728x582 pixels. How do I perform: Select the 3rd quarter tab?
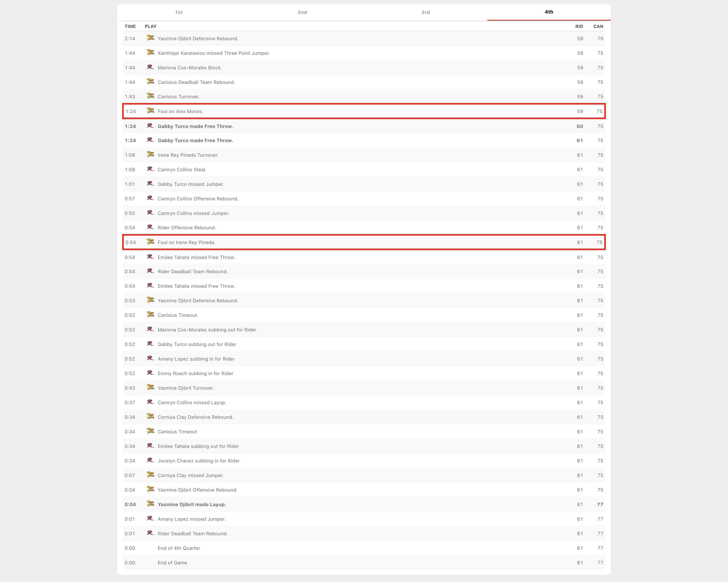(x=425, y=12)
